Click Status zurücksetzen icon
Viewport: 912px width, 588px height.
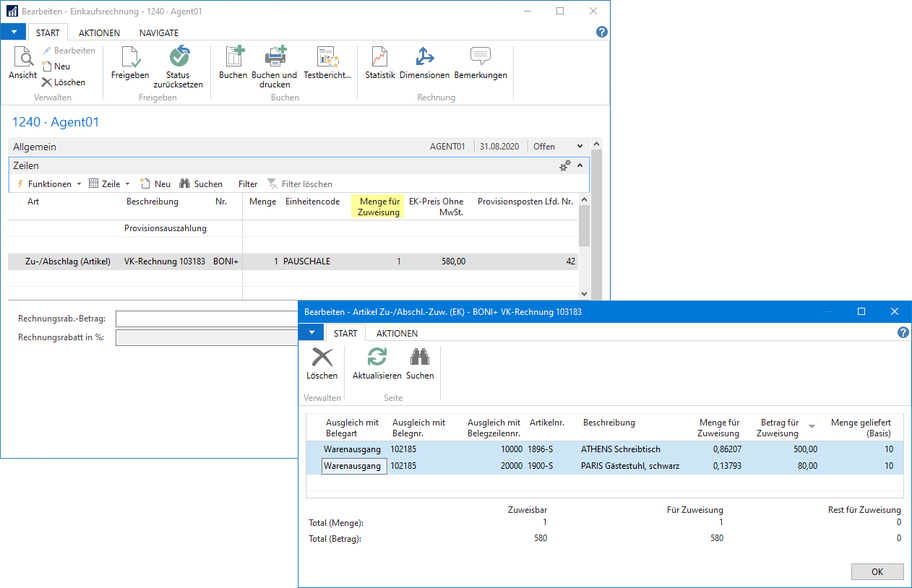[x=178, y=58]
